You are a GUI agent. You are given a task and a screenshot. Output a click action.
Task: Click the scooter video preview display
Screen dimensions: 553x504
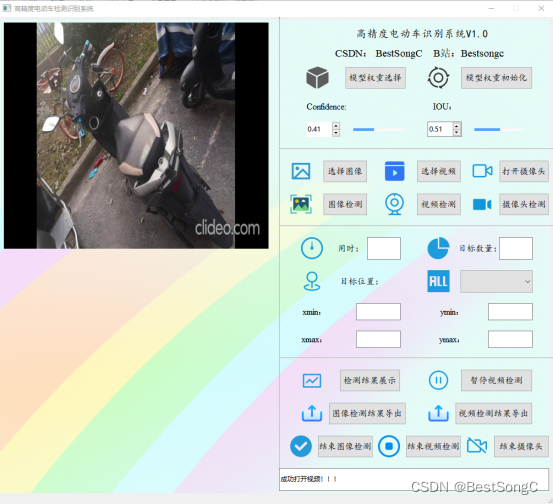pyautogui.click(x=136, y=136)
